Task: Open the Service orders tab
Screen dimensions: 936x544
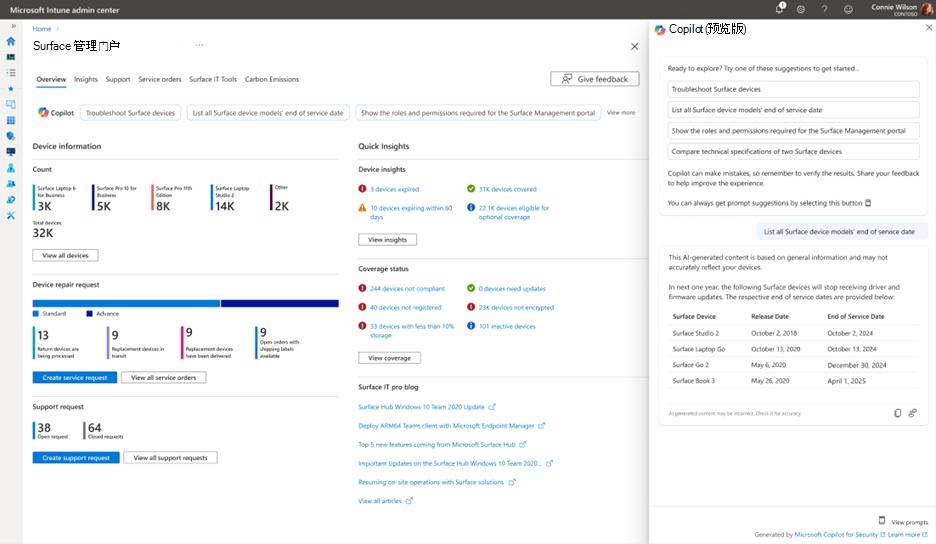Action: [159, 79]
